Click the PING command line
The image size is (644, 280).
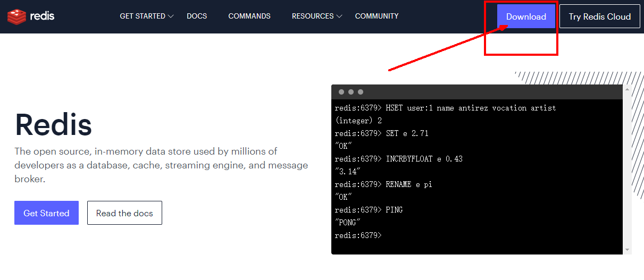pyautogui.click(x=369, y=210)
